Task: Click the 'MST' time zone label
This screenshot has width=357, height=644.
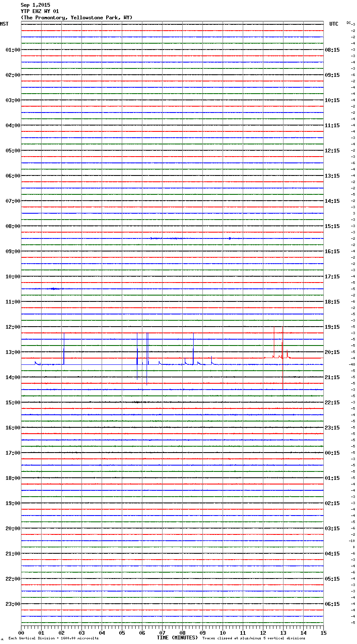Action: (4, 24)
